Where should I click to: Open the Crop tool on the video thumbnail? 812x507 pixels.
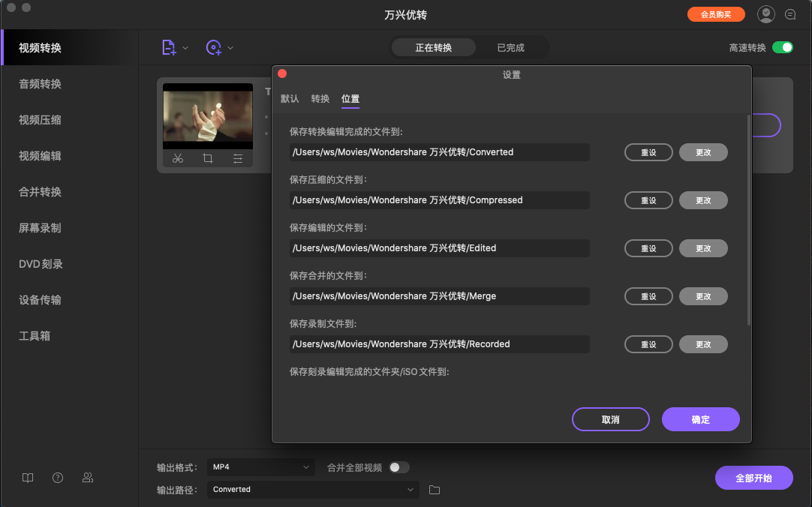(x=208, y=158)
